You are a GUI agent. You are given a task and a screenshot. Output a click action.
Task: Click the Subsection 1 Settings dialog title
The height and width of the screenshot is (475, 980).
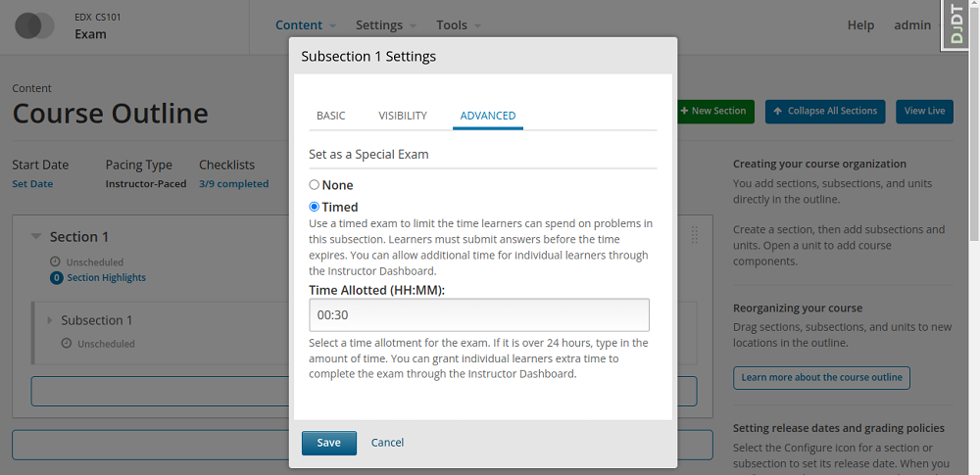[x=368, y=56]
